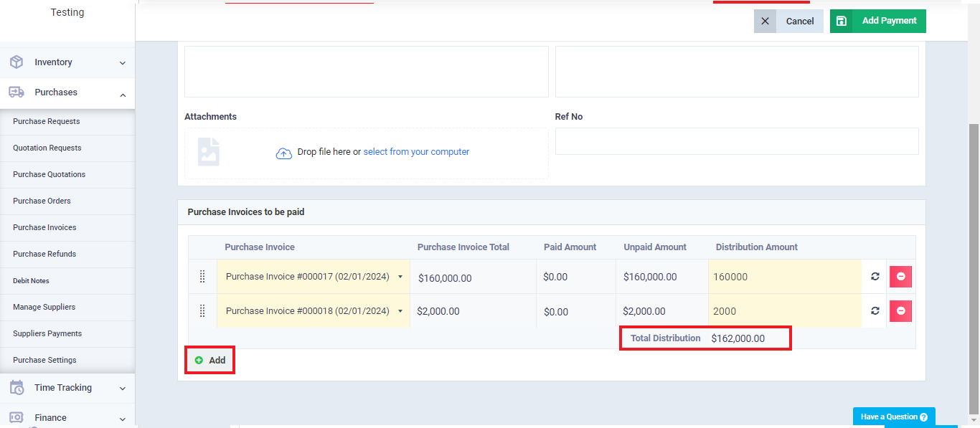The height and width of the screenshot is (428, 980).
Task: Add another purchase invoice row
Action: tap(210, 361)
